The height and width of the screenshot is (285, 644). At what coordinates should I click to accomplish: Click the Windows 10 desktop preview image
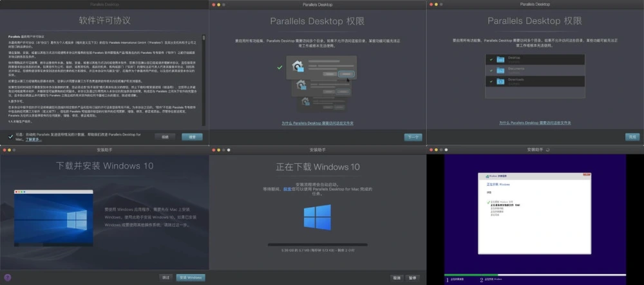tap(53, 218)
